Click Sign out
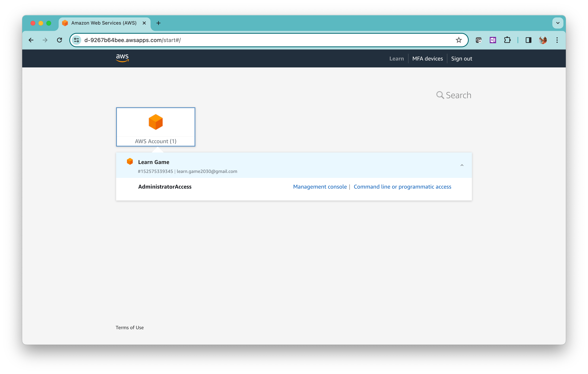The height and width of the screenshot is (374, 588). [462, 58]
